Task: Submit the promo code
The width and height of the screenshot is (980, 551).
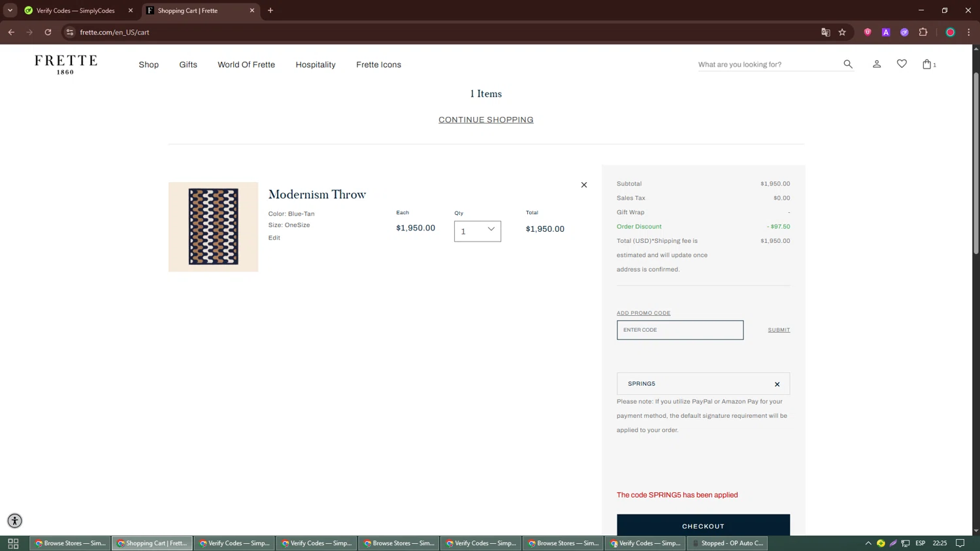Action: (779, 330)
